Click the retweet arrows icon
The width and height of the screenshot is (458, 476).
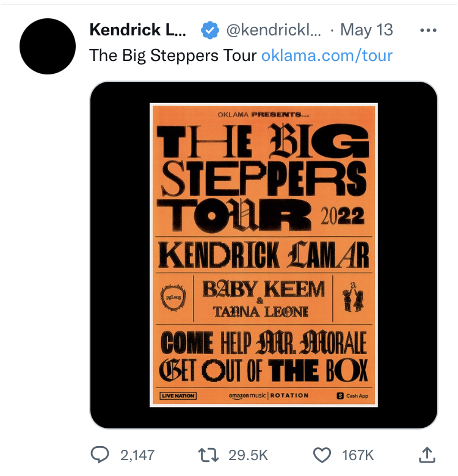coord(208,455)
